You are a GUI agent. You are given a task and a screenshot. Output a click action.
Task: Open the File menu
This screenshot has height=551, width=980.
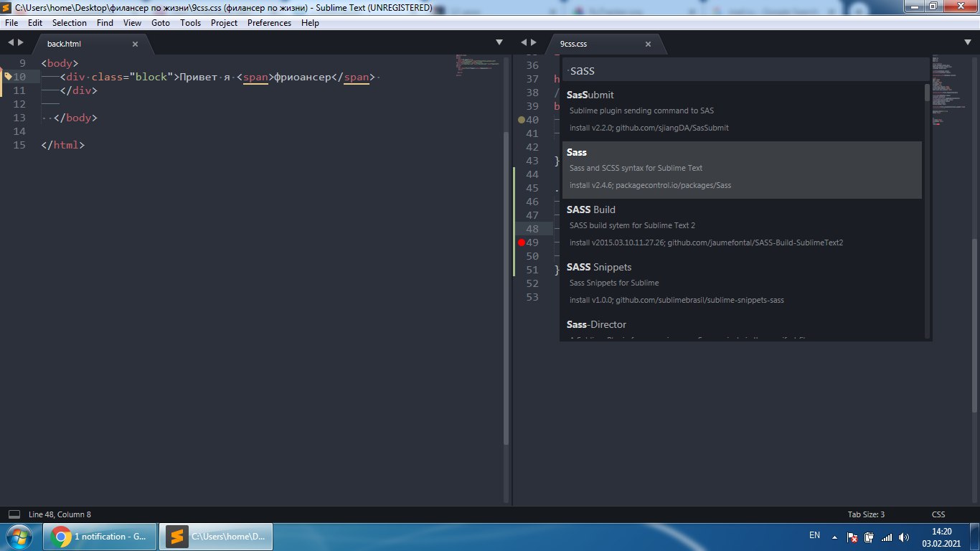[11, 23]
